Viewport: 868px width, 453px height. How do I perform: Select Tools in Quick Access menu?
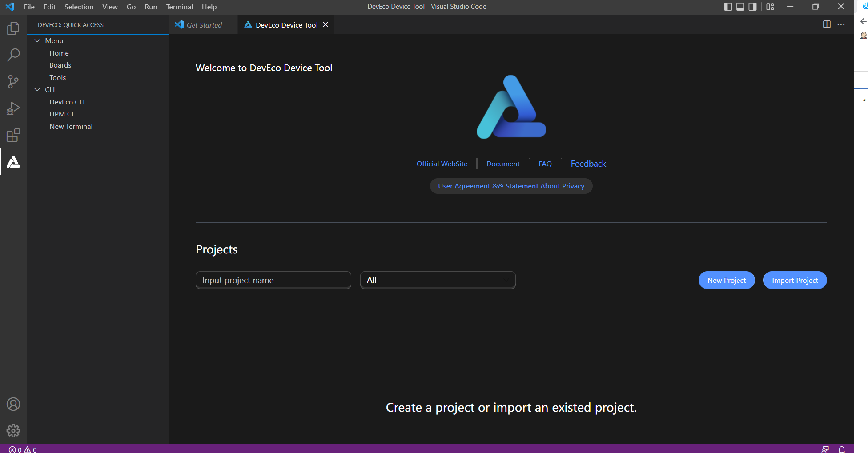[x=58, y=77]
